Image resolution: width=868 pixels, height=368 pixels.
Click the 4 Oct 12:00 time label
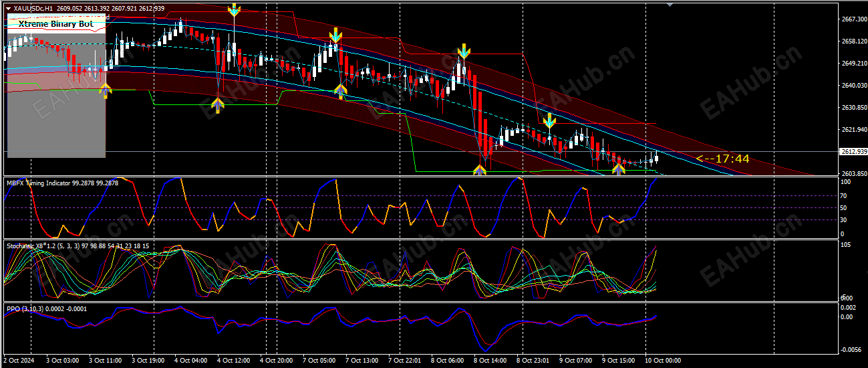coord(235,361)
